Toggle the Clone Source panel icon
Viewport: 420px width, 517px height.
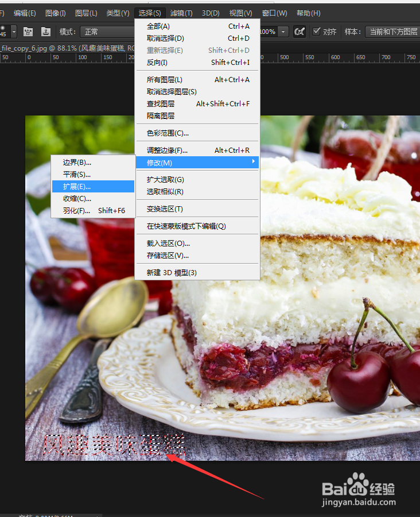tap(45, 32)
